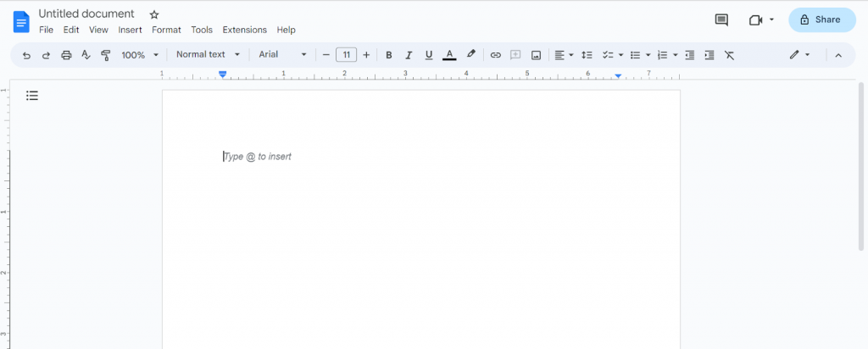Click Decrease indent icon
The height and width of the screenshot is (349, 868).
coord(689,55)
